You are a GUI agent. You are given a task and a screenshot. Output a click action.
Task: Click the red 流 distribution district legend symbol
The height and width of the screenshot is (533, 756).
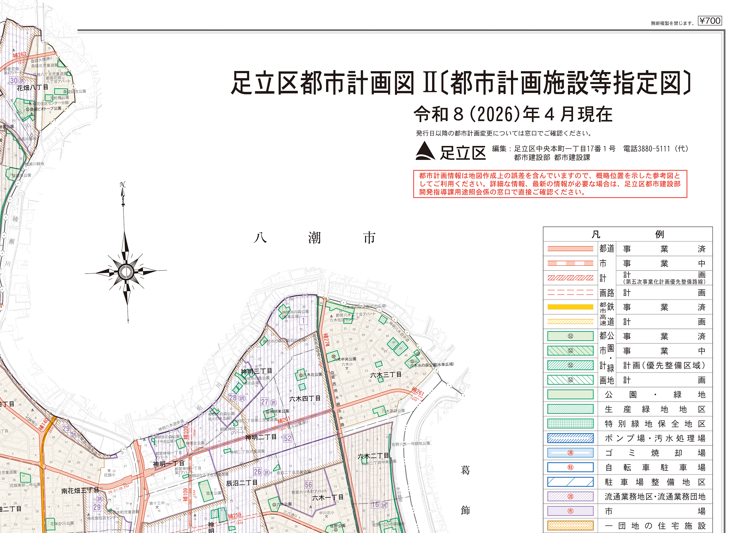[570, 496]
